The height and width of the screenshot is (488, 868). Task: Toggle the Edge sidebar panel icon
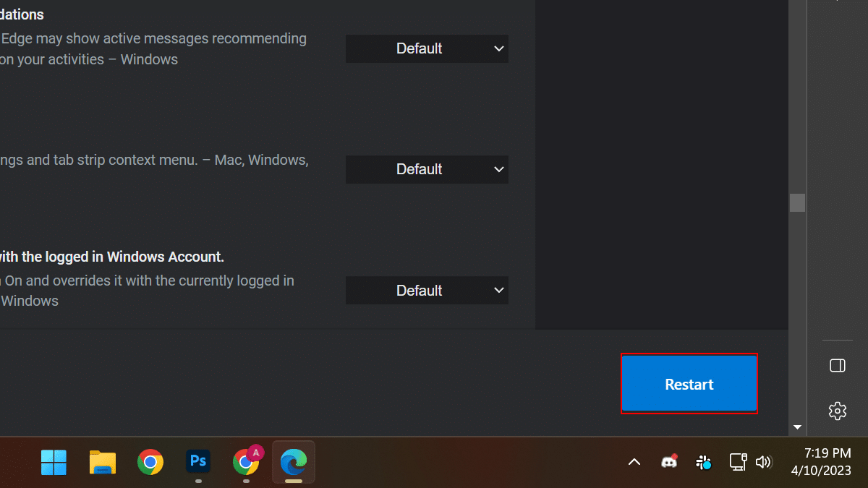[x=838, y=366]
